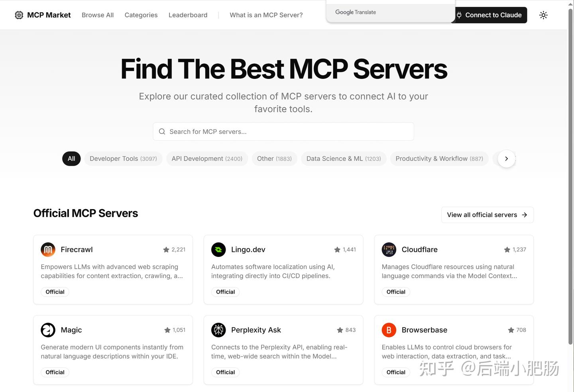The width and height of the screenshot is (574, 392).
Task: Select the All category filter
Action: point(71,159)
